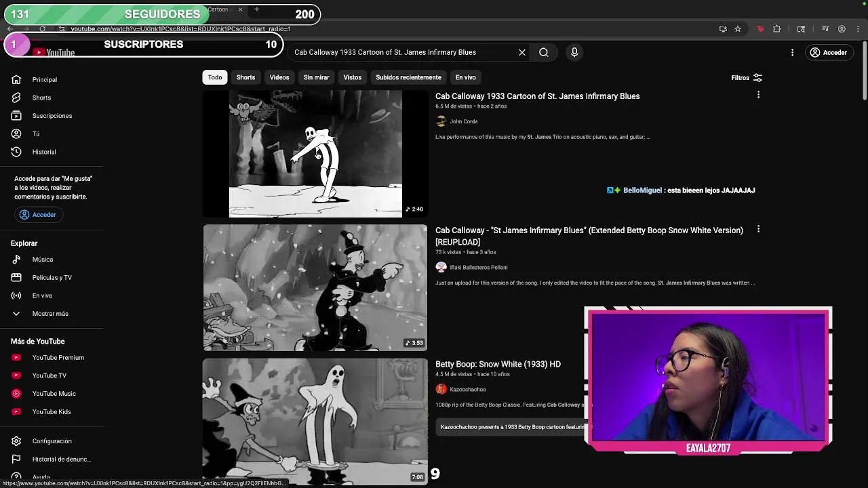The height and width of the screenshot is (488, 868).
Task: Select the En vivo filter chip
Action: 465,77
